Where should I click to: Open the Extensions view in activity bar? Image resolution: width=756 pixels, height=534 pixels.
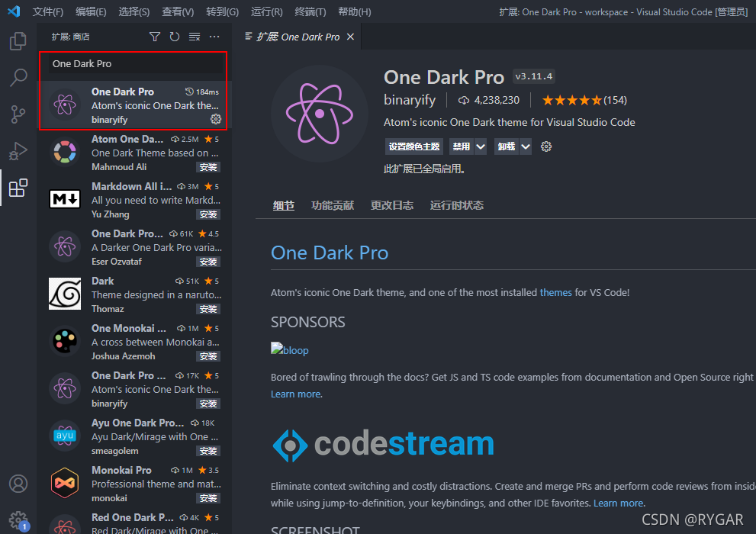pos(18,188)
